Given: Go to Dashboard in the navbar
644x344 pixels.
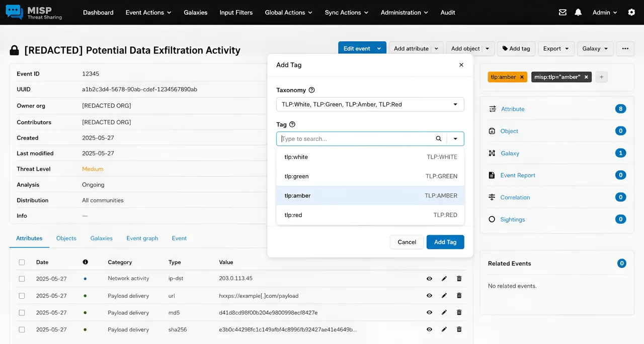Looking at the screenshot, I should pos(98,13).
